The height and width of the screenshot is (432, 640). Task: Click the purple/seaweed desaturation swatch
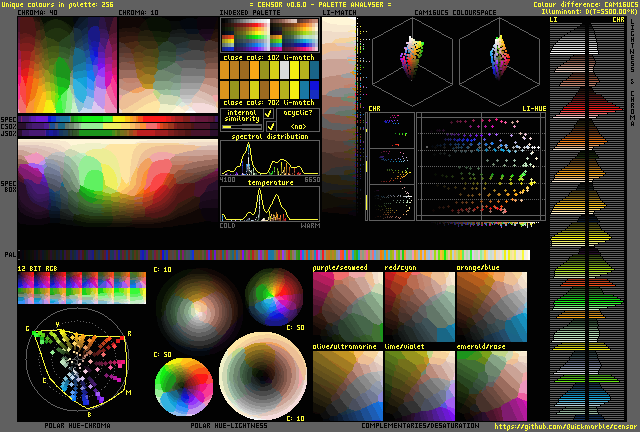tap(347, 304)
